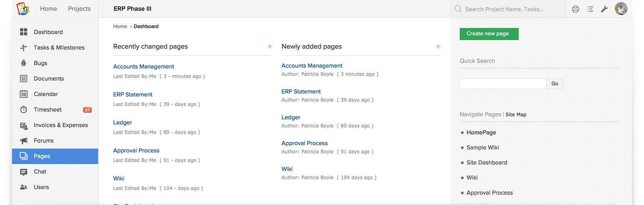Open Forums megaphone icon
The height and width of the screenshot is (205, 644).
pyautogui.click(x=24, y=141)
